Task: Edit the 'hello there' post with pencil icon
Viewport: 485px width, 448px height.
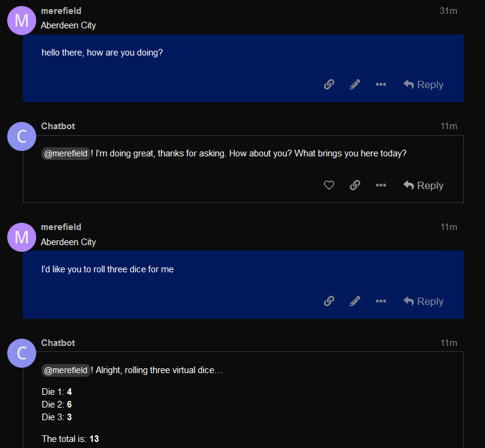Action: (355, 84)
